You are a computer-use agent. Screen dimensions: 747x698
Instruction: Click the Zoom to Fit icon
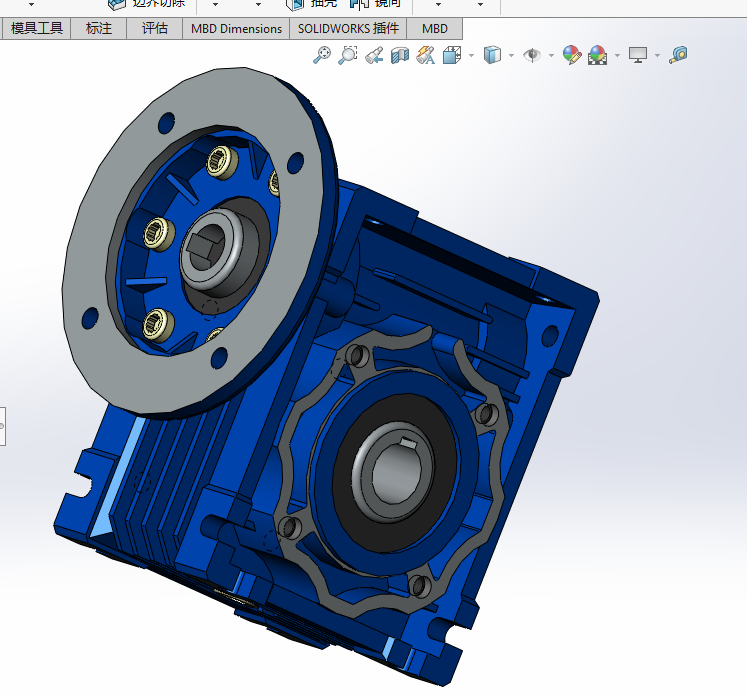pos(322,55)
